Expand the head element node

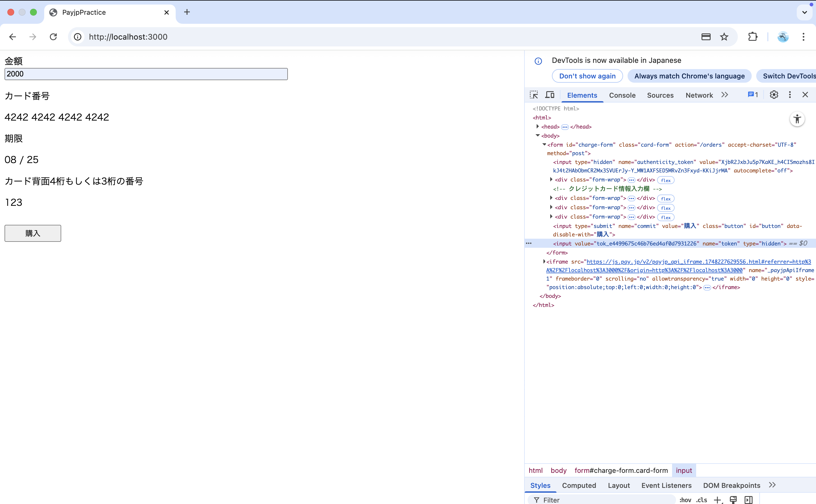[537, 127]
